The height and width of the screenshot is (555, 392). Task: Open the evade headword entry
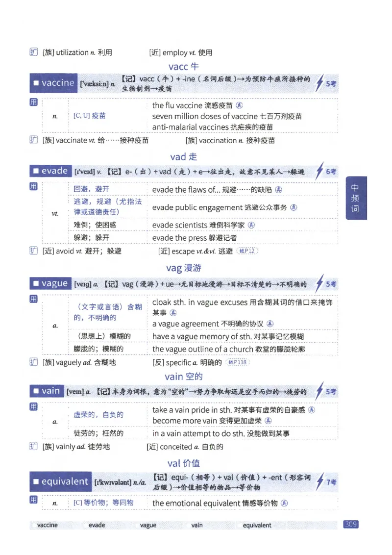click(49, 171)
